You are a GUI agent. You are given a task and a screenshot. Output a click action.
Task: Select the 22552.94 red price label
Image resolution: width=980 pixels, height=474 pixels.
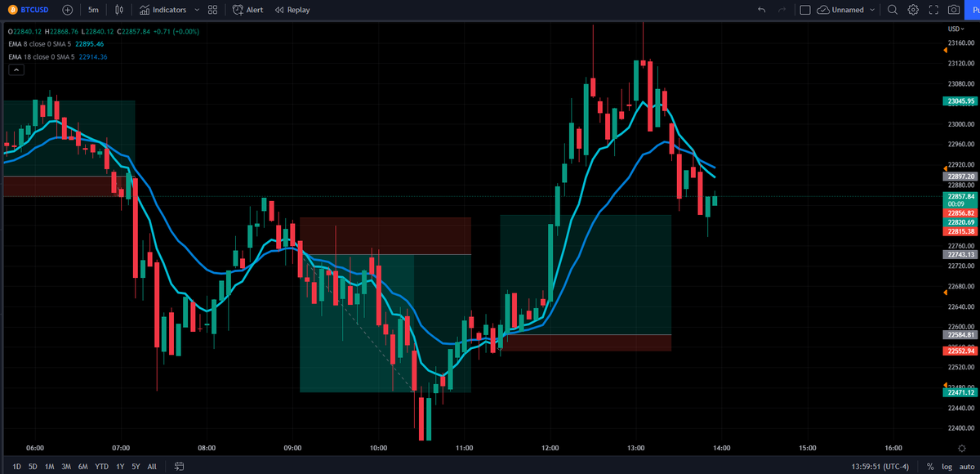pos(960,351)
